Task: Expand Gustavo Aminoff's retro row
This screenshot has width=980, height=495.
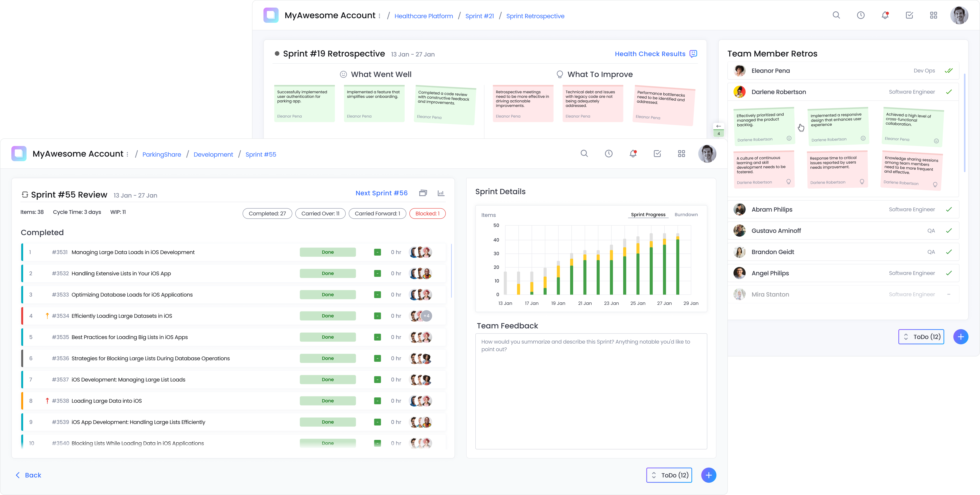Action: 843,231
